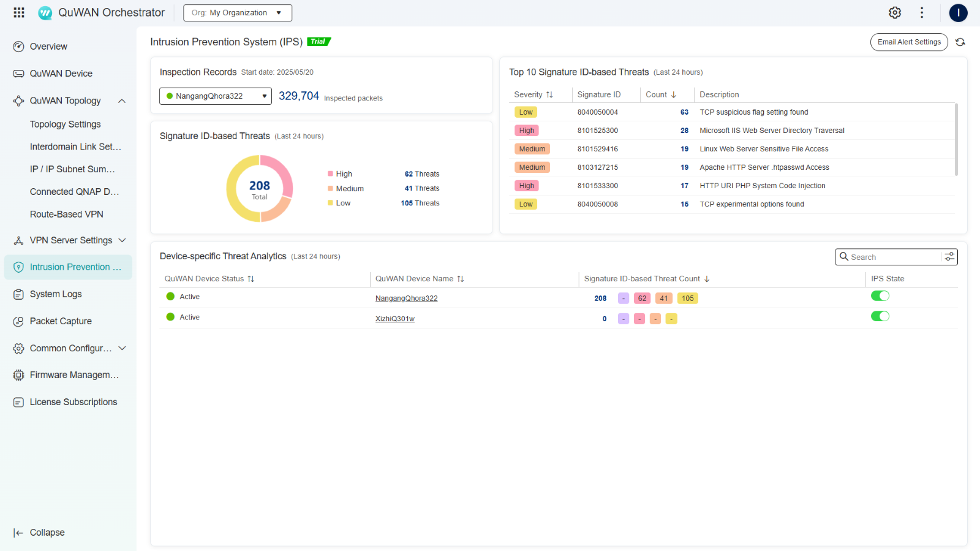This screenshot has width=980, height=551.
Task: Open the NangangQhora322 device dropdown
Action: [x=216, y=96]
